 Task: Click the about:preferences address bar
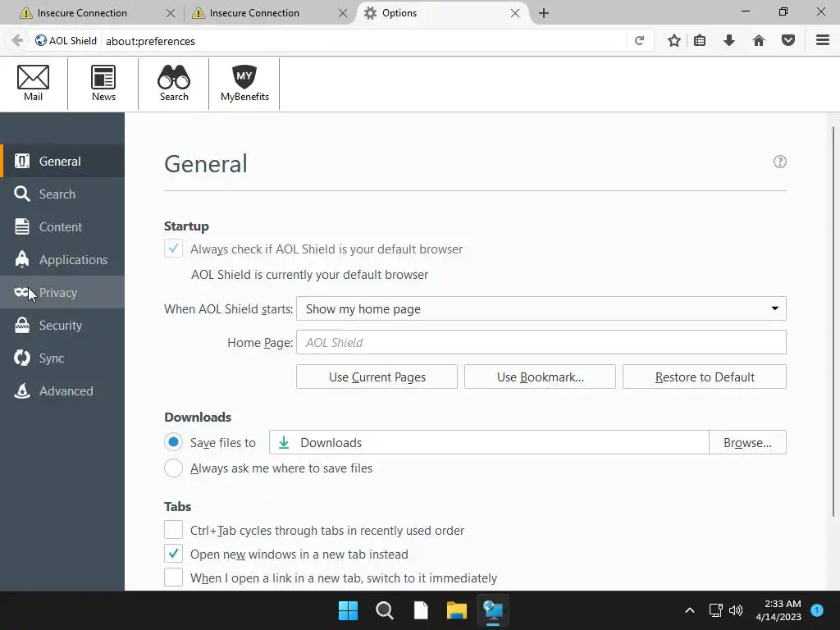click(x=364, y=41)
